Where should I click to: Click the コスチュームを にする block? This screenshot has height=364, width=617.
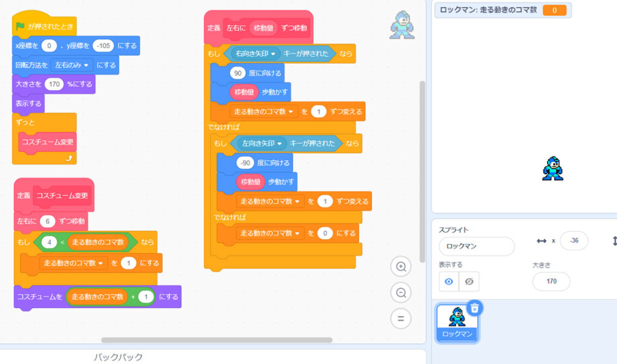coord(97,297)
